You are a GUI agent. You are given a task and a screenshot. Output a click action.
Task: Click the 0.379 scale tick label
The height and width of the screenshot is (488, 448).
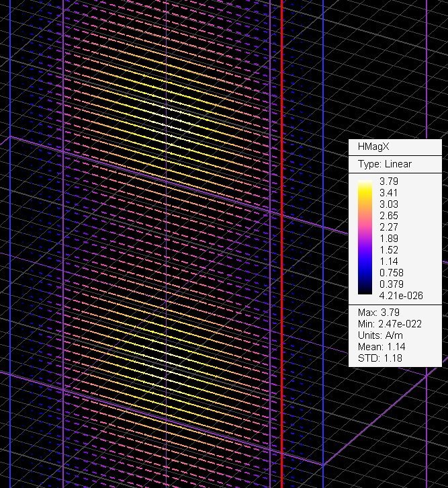[x=392, y=284]
